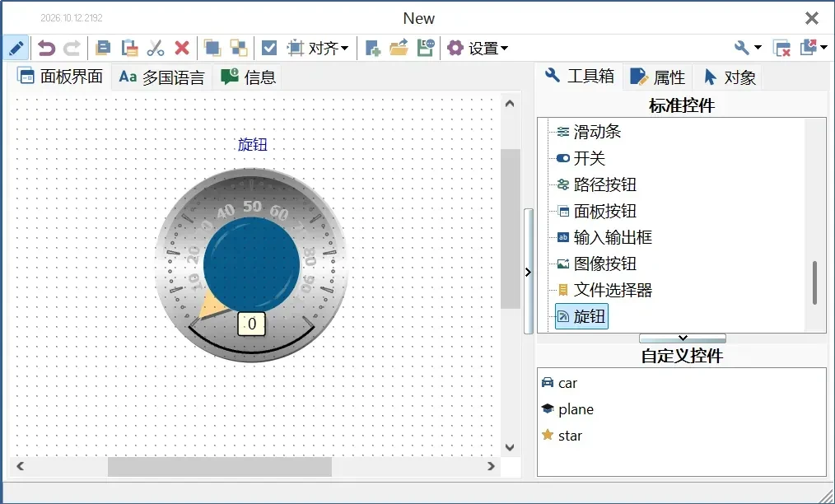Open the 设置 settings dropdown

coord(477,49)
